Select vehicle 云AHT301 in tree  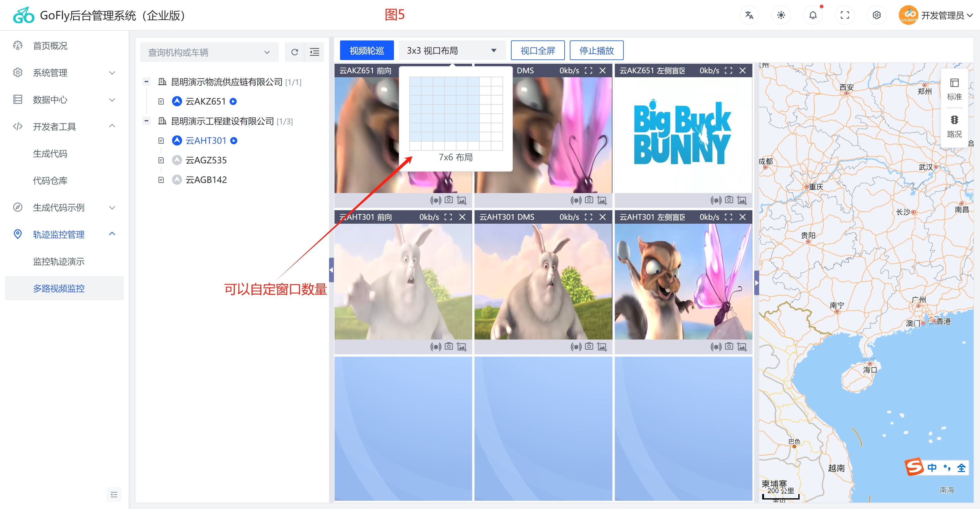206,140
